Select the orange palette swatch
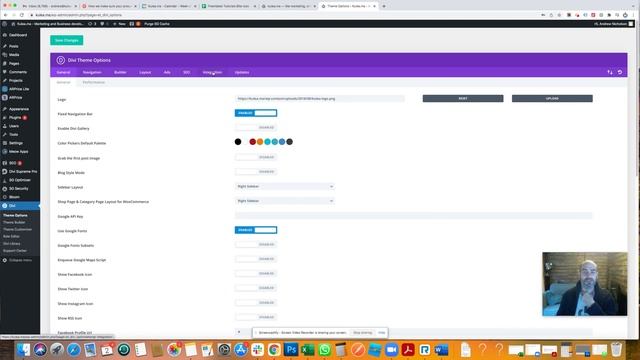Screen dimensions: 640x360 coord(260,142)
